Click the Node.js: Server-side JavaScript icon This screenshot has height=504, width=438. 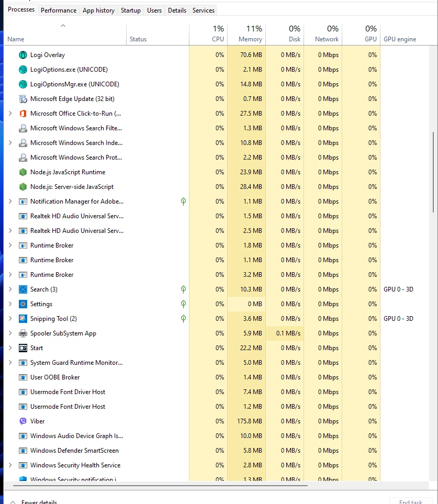[23, 187]
